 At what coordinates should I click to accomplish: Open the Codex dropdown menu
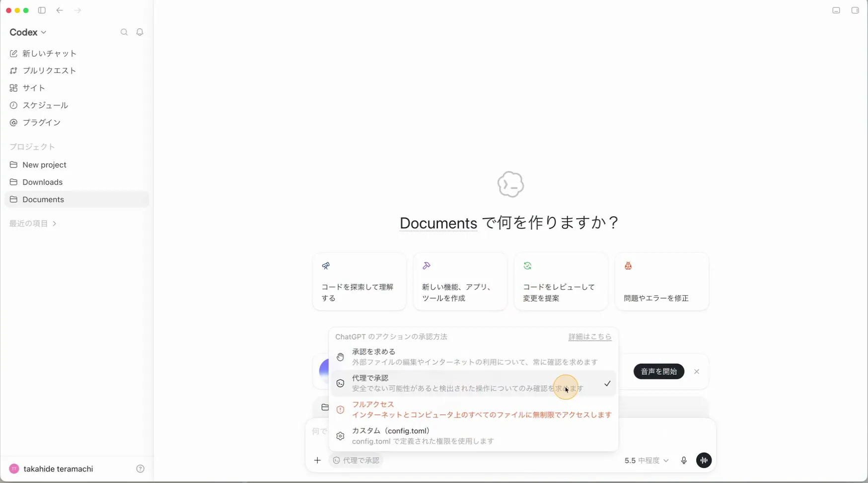pos(28,32)
